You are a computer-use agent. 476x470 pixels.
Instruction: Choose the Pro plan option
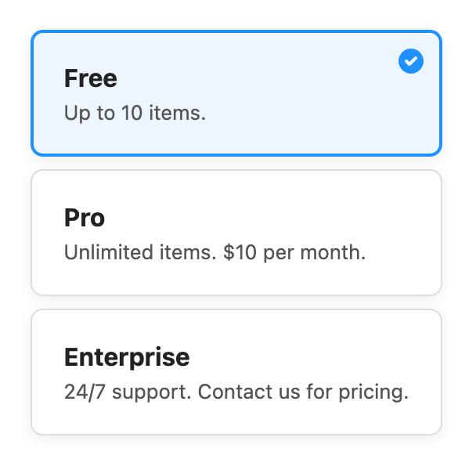236,233
